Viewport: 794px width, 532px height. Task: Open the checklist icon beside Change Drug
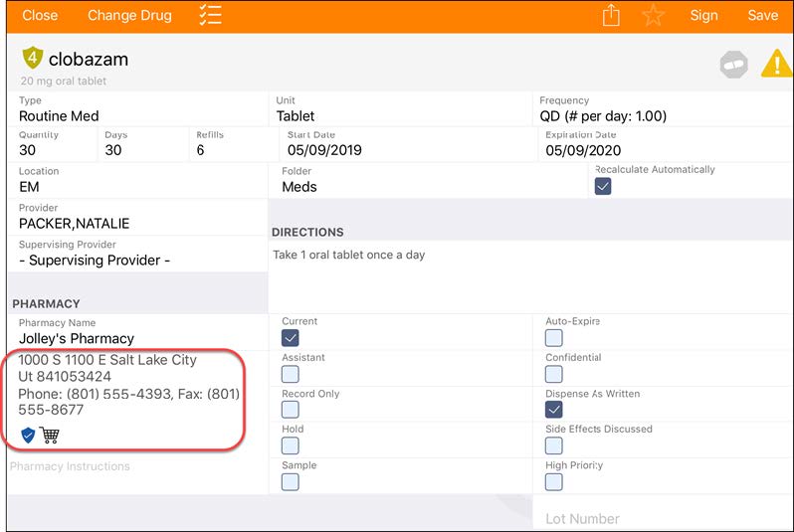pyautogui.click(x=210, y=15)
